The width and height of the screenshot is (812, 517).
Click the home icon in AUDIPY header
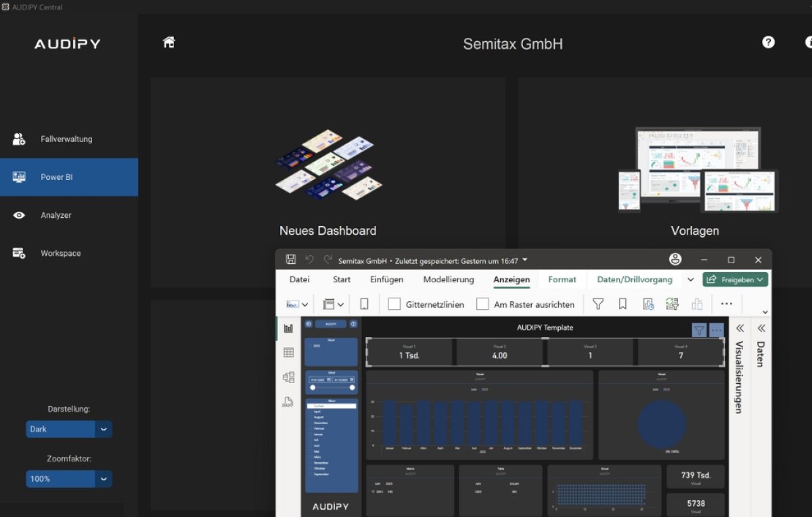tap(169, 43)
